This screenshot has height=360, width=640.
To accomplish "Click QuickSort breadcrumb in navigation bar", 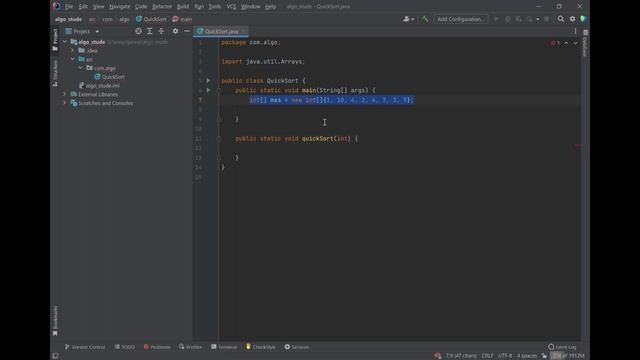I will click(x=151, y=19).
